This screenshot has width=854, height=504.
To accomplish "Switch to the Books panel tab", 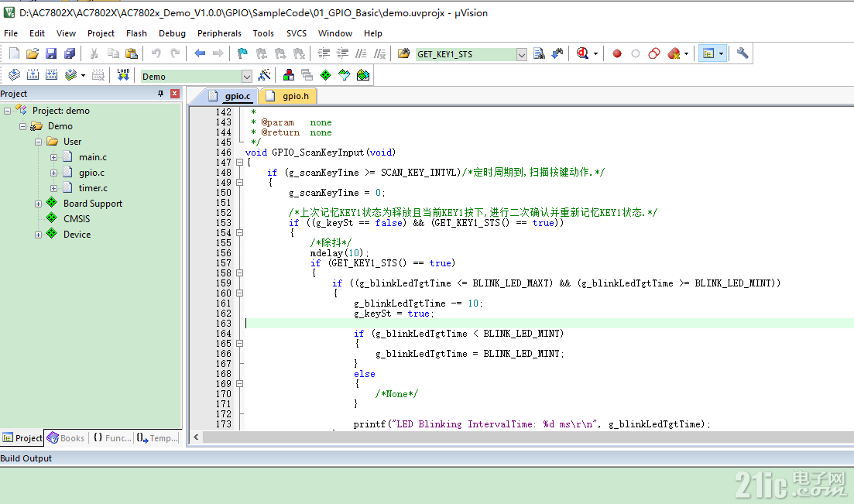I will tap(66, 438).
